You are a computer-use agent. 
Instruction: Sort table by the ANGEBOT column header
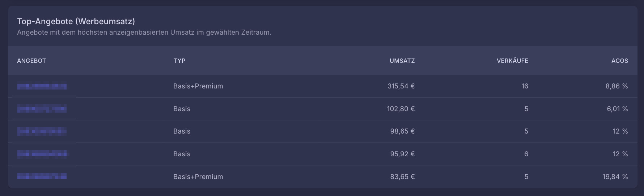[x=31, y=61]
